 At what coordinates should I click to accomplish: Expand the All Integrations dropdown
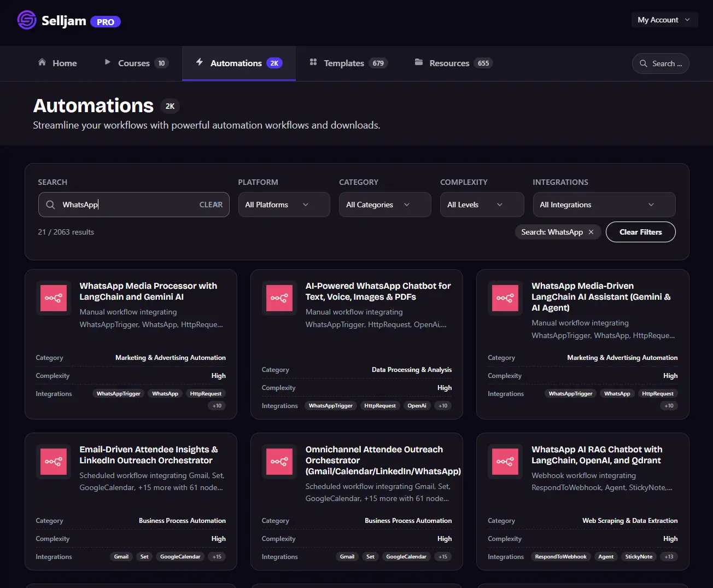pyautogui.click(x=604, y=205)
